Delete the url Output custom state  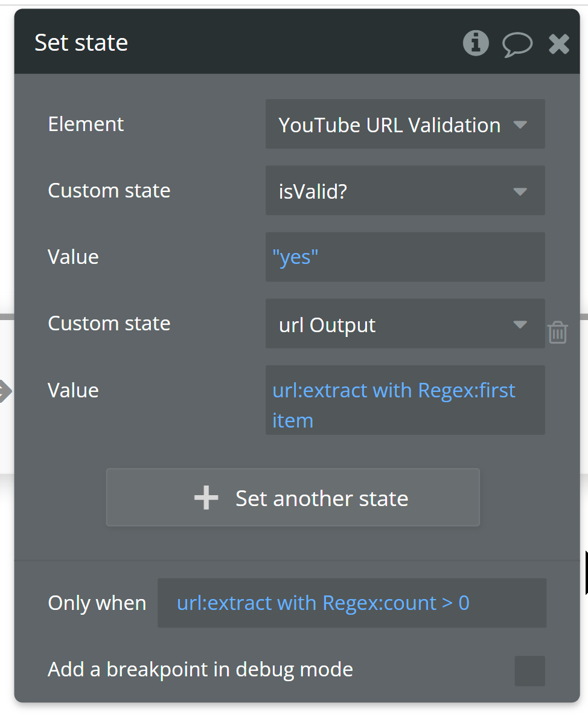click(x=557, y=332)
